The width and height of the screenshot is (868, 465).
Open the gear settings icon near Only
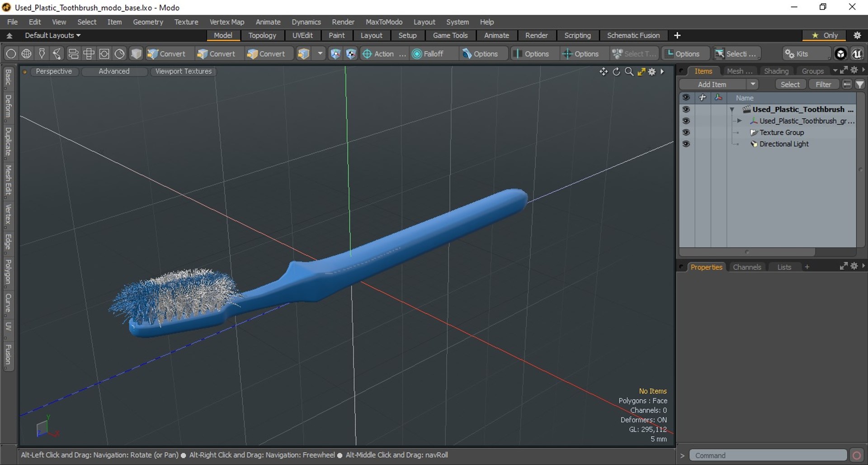coord(857,35)
